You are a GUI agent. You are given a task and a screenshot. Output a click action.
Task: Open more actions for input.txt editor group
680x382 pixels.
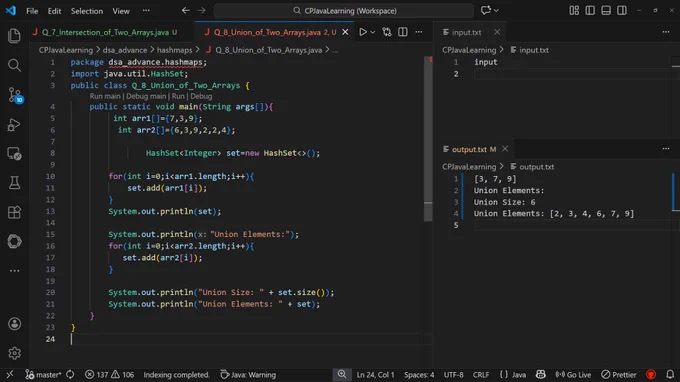tap(666, 32)
